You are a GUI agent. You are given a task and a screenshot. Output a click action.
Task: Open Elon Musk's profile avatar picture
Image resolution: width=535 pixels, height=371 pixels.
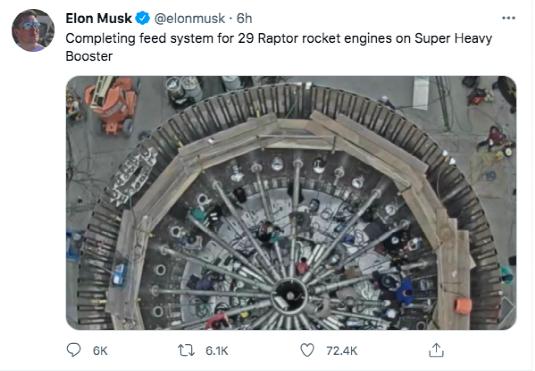point(33,30)
